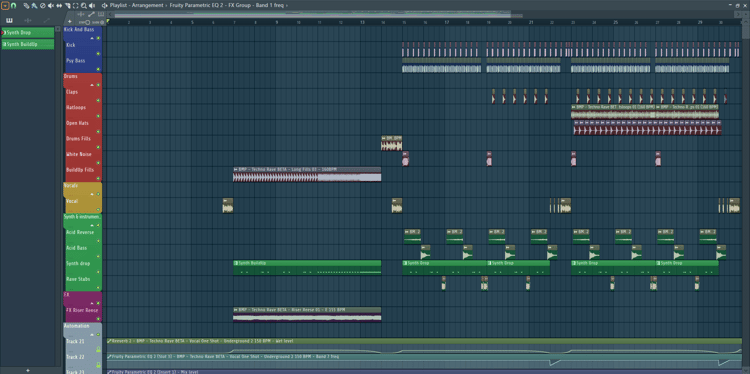This screenshot has width=750, height=374.
Task: Toggle mute light on Kick track
Action: 98,54
